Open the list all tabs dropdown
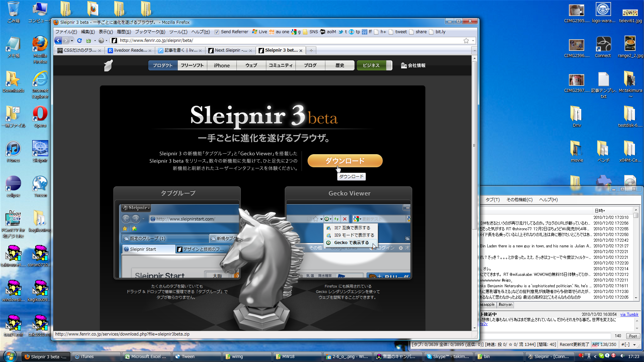The image size is (644, 362). [x=474, y=50]
